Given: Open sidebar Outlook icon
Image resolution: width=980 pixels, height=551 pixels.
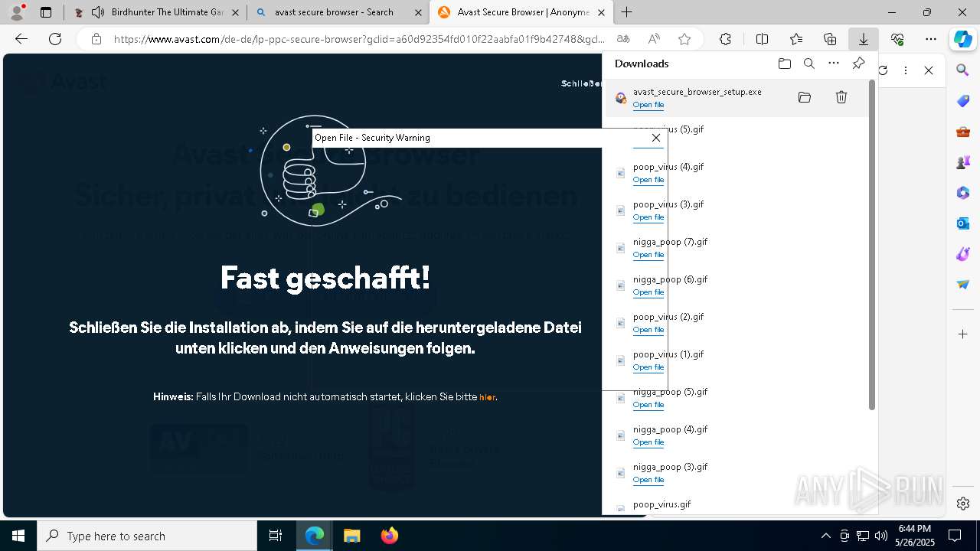Looking at the screenshot, I should click(963, 223).
